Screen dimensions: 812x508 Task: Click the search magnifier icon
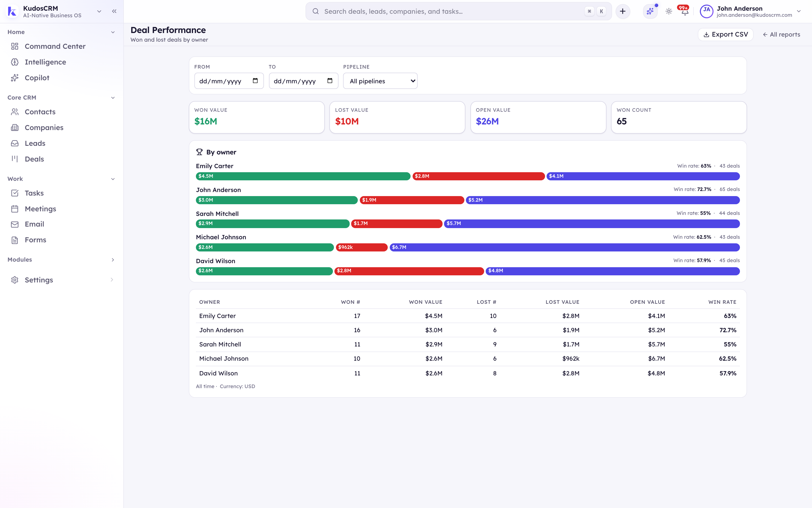click(315, 11)
